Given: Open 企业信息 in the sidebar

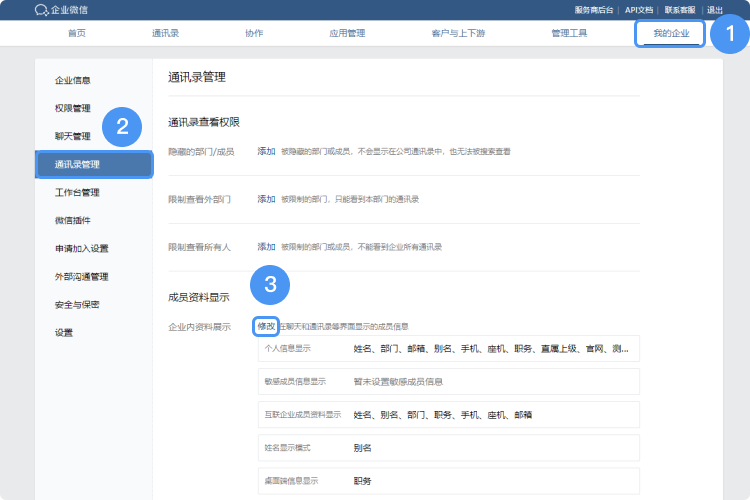Looking at the screenshot, I should point(73,80).
